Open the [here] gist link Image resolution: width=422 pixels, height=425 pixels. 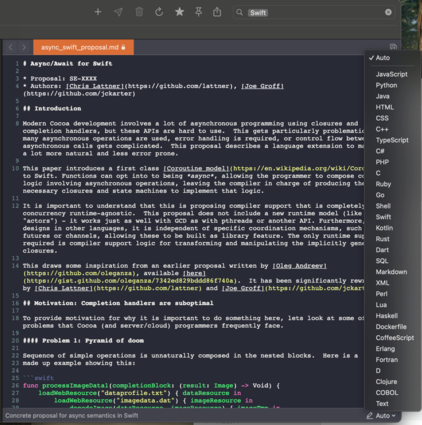[194, 273]
